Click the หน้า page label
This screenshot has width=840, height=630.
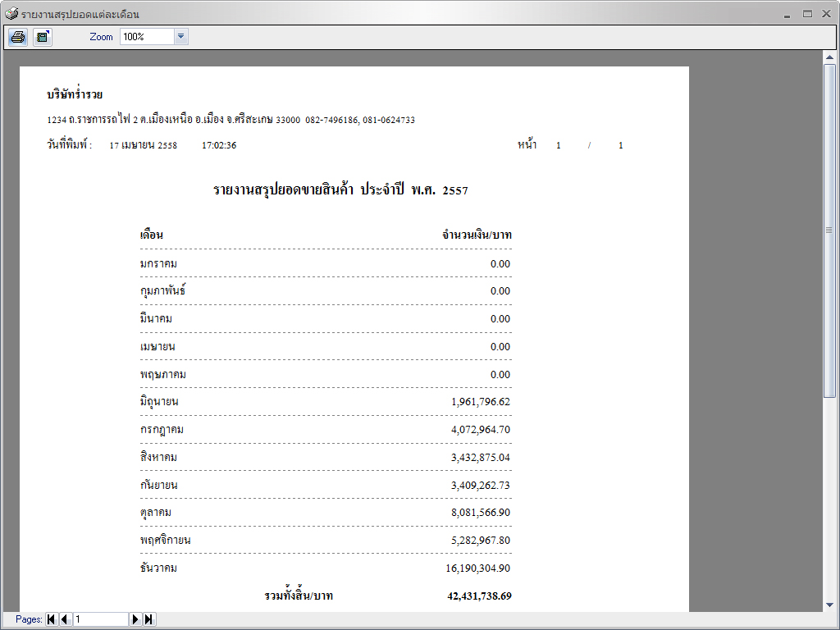(527, 144)
